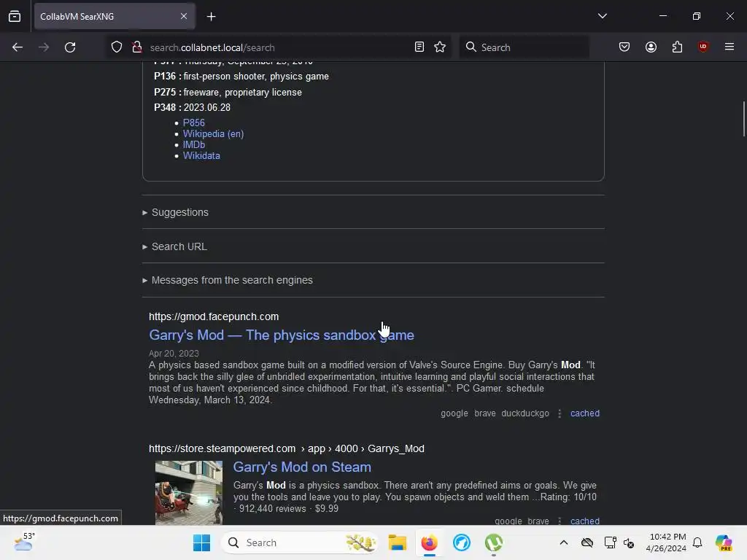The image size is (747, 560).
Task: Open the Windows weather widget
Action: pos(24,542)
